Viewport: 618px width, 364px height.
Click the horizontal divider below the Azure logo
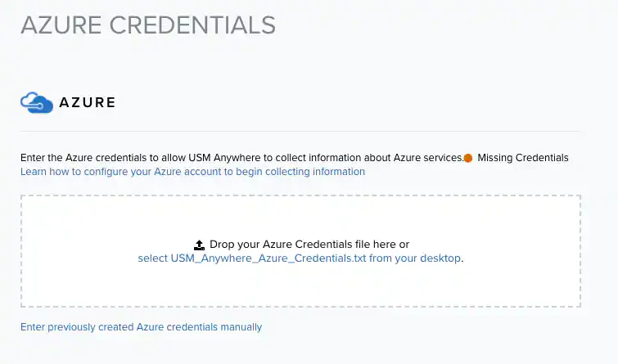(x=300, y=131)
